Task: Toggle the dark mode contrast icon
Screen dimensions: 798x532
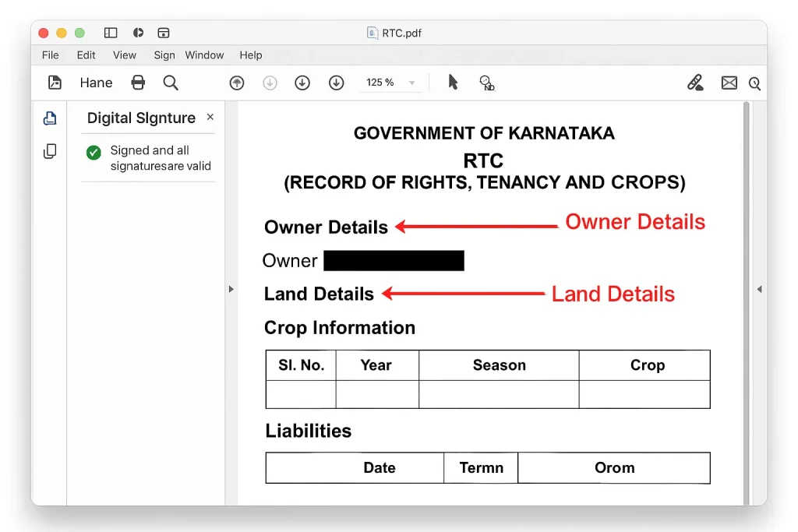Action: [x=138, y=33]
